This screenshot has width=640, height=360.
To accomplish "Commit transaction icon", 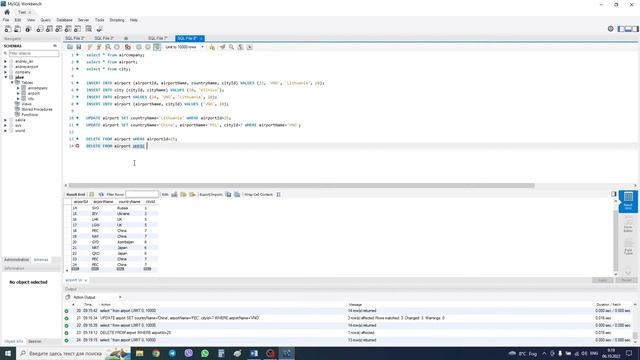I will pyautogui.click(x=139, y=47).
